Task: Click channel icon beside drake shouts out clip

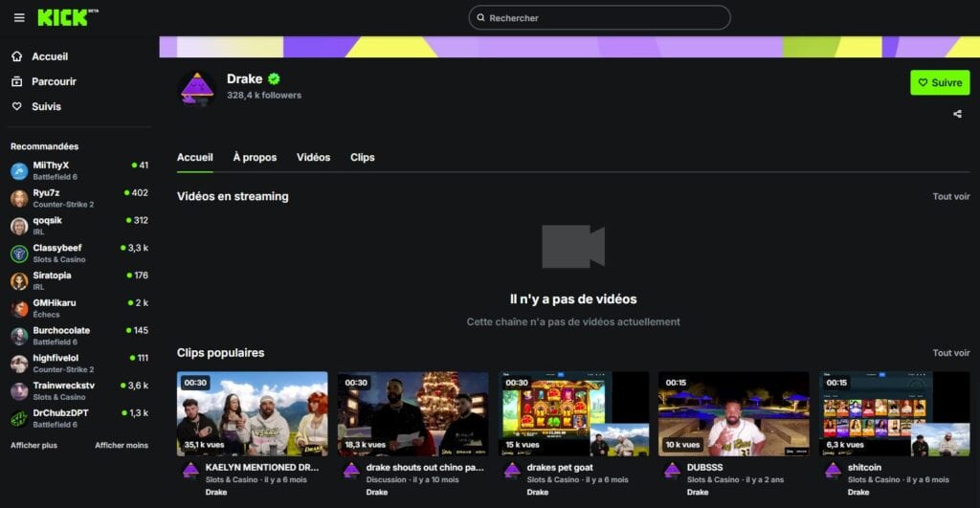Action: tap(351, 471)
